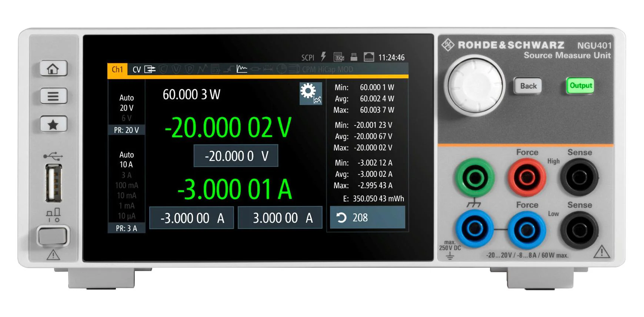The width and height of the screenshot is (644, 317).
Task: Open the gear graph settings icon
Action: tap(311, 93)
